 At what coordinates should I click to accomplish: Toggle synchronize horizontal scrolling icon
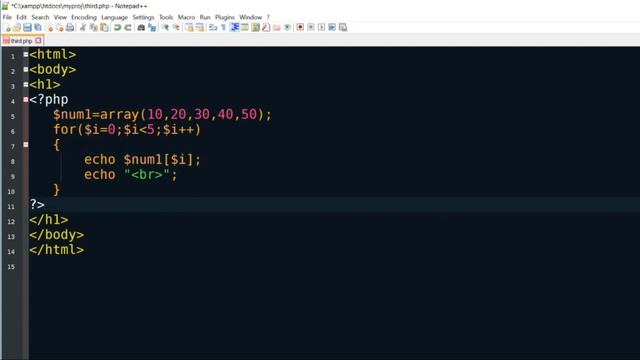200,27
